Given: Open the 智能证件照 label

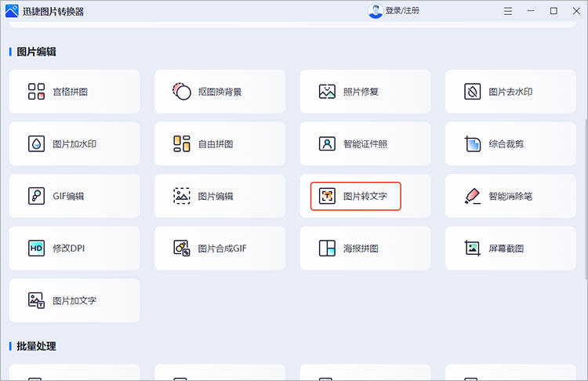Looking at the screenshot, I should point(365,144).
